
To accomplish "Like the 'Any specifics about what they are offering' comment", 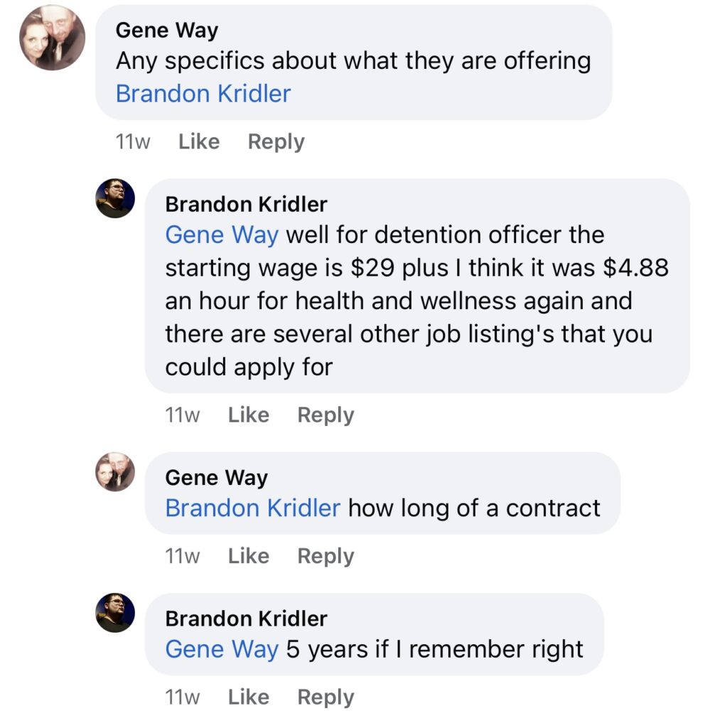I will (198, 141).
